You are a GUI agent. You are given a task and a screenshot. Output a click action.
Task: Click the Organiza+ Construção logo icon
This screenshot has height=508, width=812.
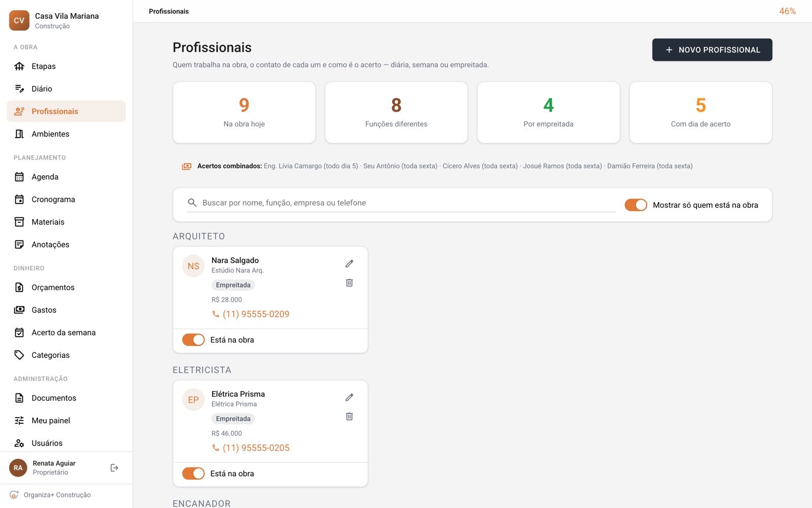pos(14,495)
